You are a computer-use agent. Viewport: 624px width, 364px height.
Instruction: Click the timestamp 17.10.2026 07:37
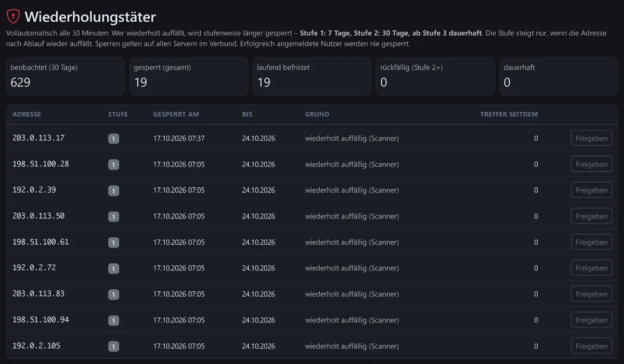point(179,138)
